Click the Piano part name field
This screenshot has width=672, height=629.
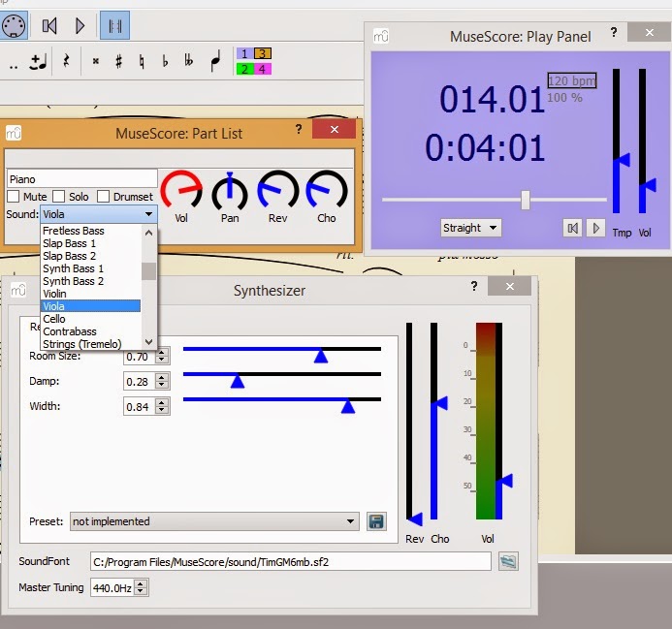coord(81,179)
